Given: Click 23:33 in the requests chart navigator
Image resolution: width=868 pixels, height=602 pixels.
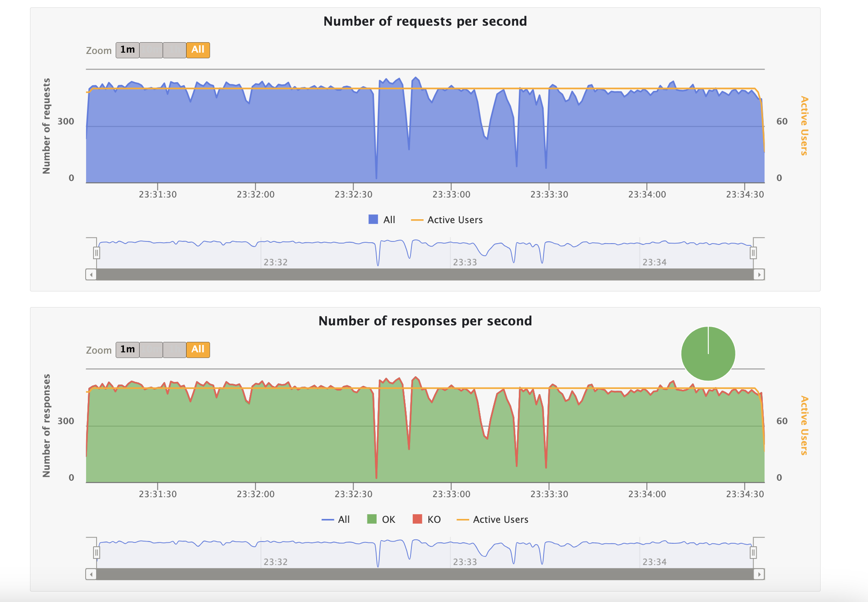Looking at the screenshot, I should (465, 262).
